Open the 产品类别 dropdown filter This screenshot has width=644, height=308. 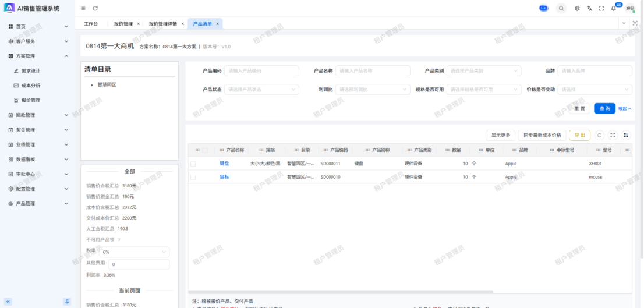(x=484, y=70)
